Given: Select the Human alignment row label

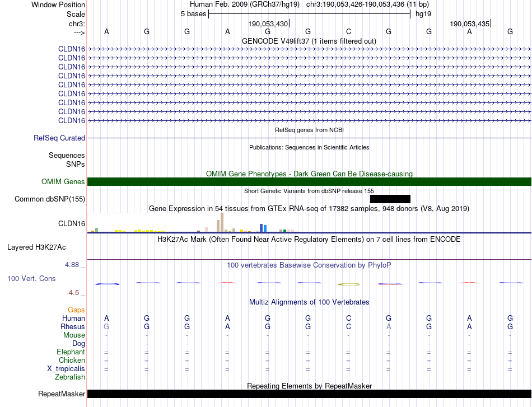Looking at the screenshot, I should point(73,318).
